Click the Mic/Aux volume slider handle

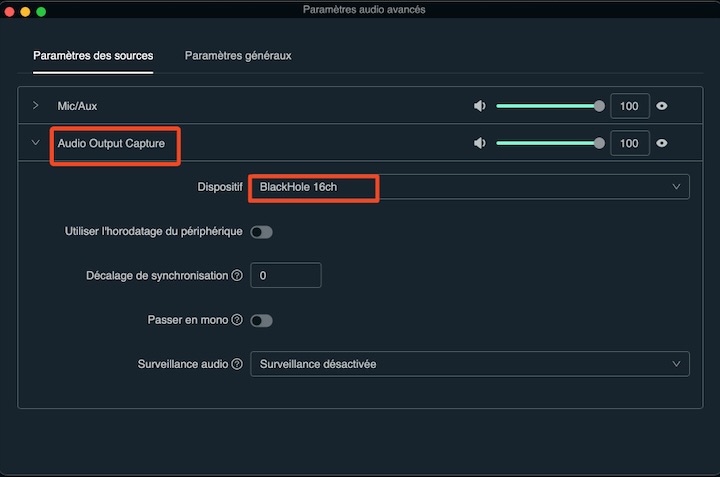click(x=599, y=106)
